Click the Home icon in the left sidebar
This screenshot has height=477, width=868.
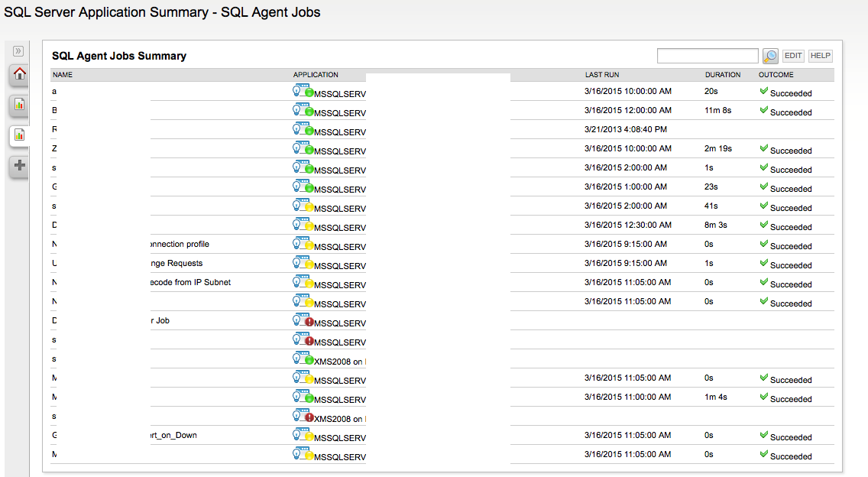[x=18, y=74]
